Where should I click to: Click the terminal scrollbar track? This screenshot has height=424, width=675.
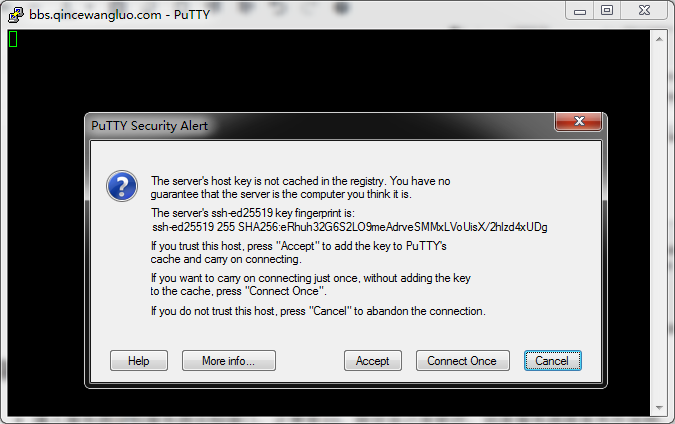[659, 223]
